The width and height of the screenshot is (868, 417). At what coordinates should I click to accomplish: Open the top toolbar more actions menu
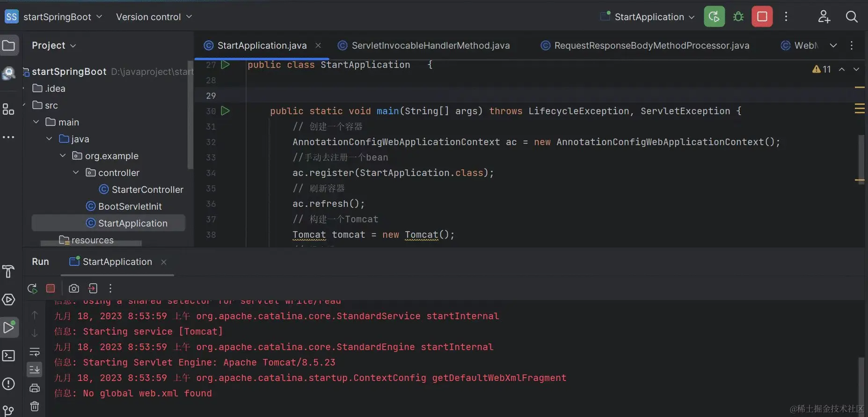click(x=786, y=17)
